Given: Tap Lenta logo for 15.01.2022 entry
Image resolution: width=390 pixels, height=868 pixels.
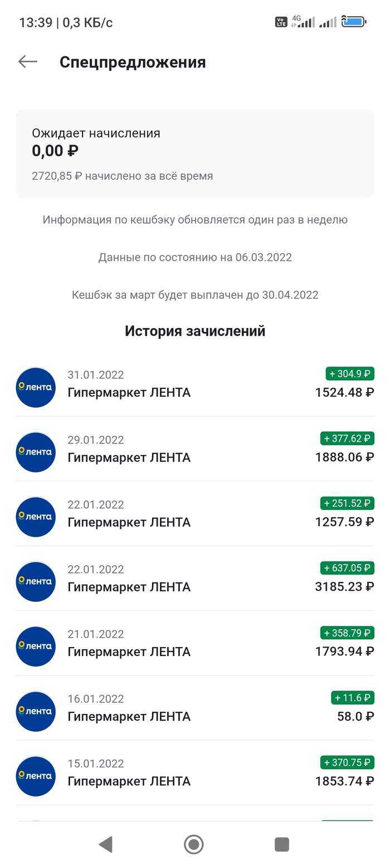Looking at the screenshot, I should 36,775.
